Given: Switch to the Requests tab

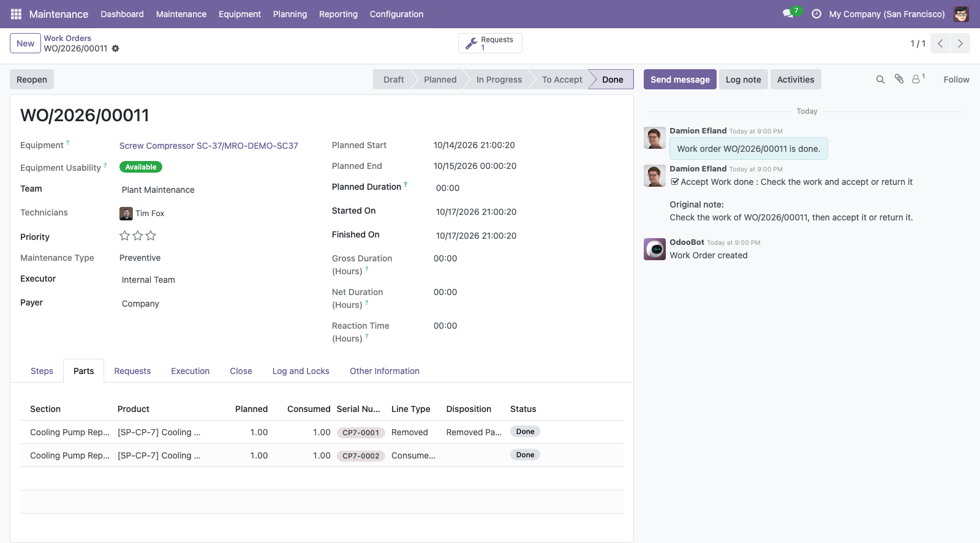Looking at the screenshot, I should [x=132, y=371].
